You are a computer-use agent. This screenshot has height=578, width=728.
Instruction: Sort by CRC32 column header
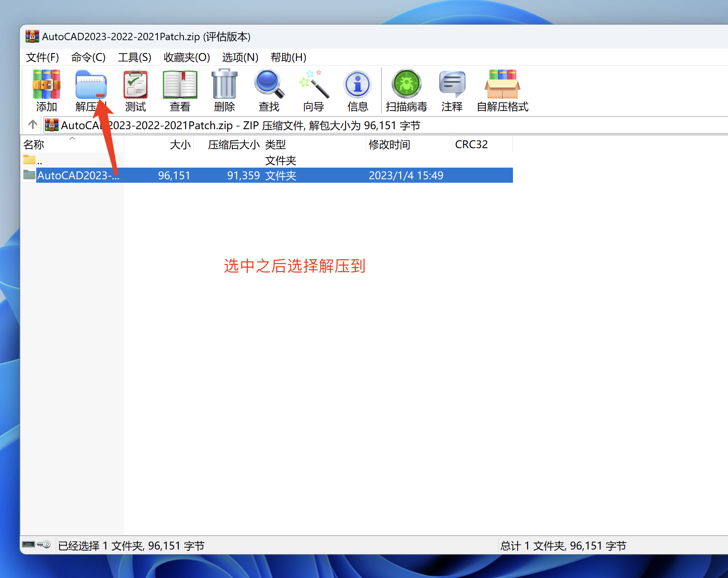[483, 144]
